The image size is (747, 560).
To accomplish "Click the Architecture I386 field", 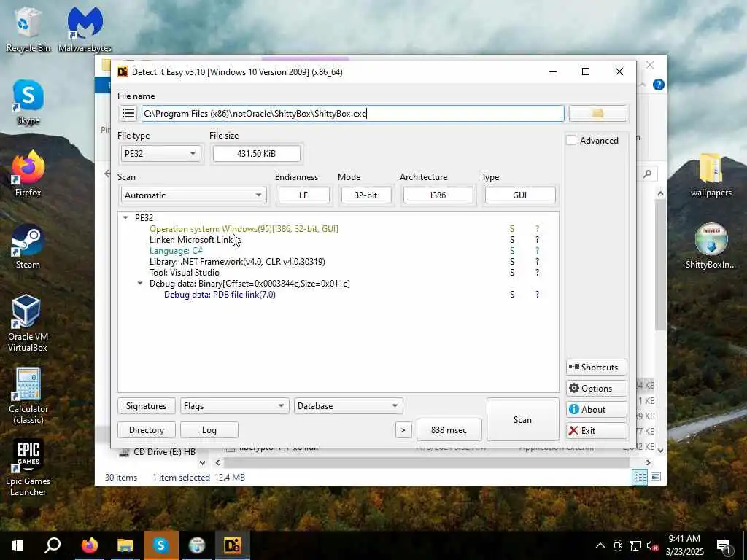I will (438, 195).
